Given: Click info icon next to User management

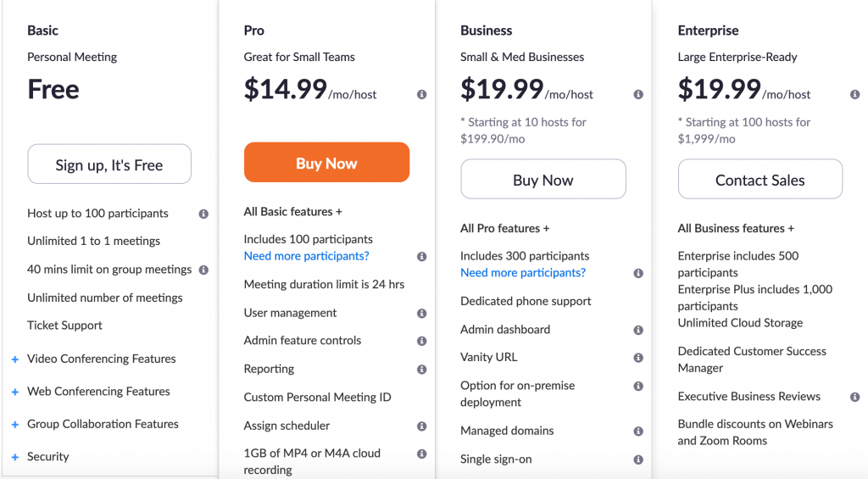Looking at the screenshot, I should [422, 314].
